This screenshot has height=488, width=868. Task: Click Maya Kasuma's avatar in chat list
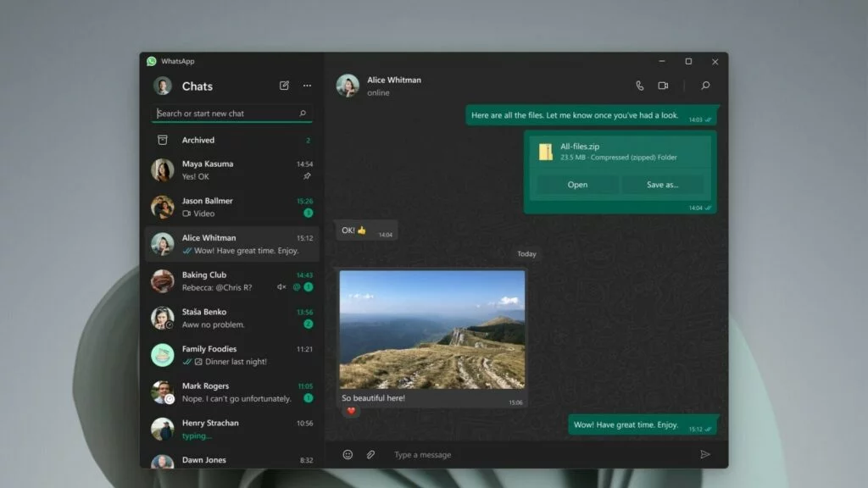click(x=163, y=169)
